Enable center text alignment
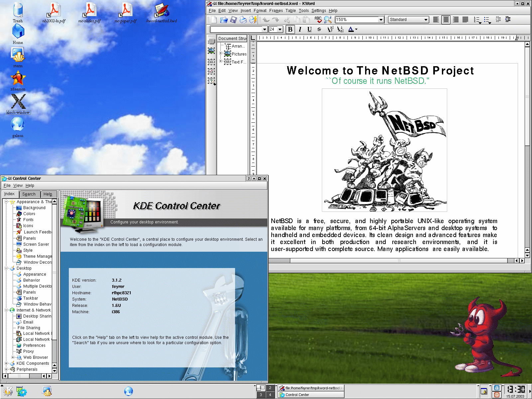532x399 pixels. (446, 20)
